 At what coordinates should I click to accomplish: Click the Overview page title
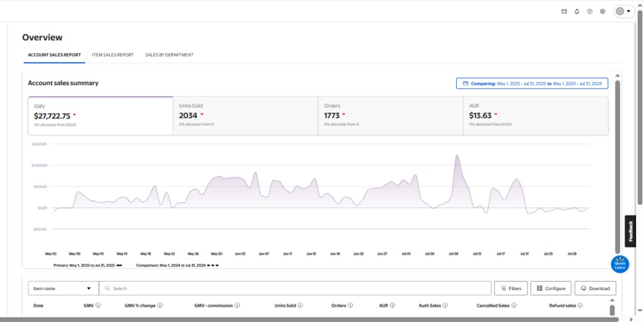[42, 37]
